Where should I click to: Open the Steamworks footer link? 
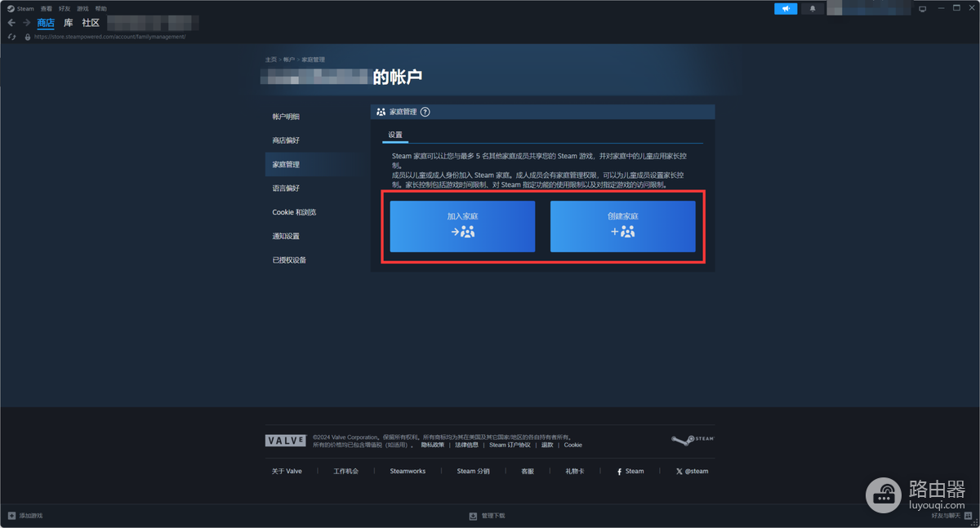(x=408, y=471)
